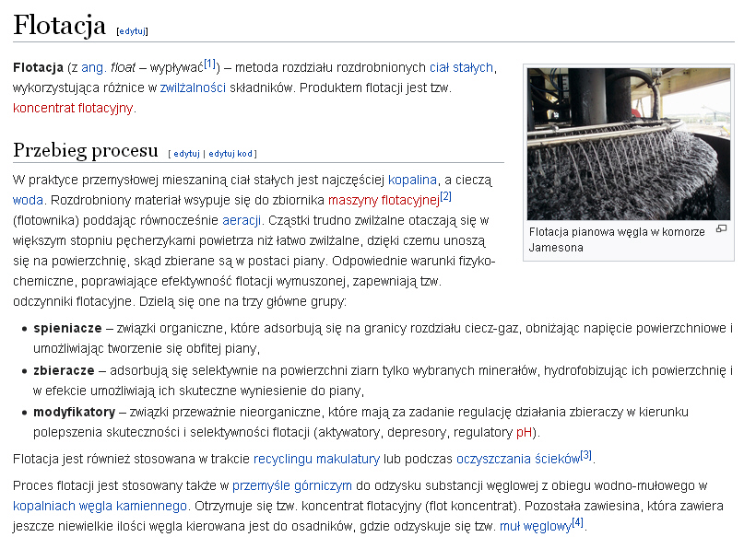Click the italic word float
This screenshot has width=756, height=537.
(123, 67)
